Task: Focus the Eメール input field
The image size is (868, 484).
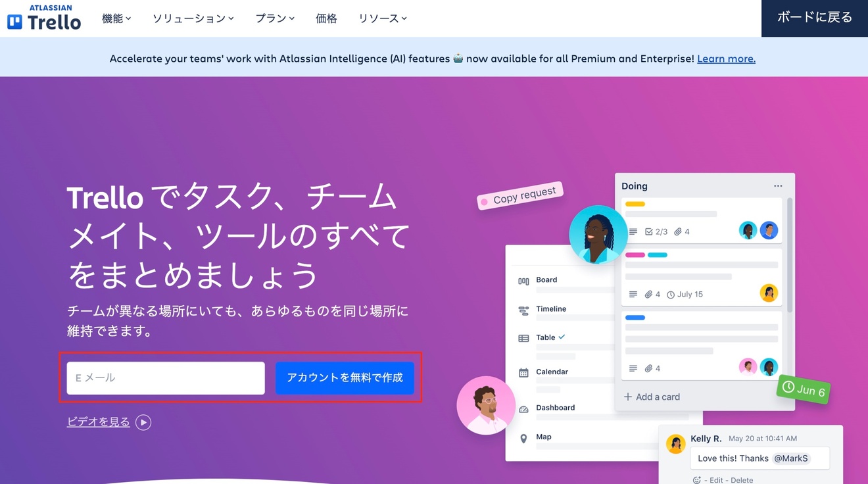Action: pos(166,378)
